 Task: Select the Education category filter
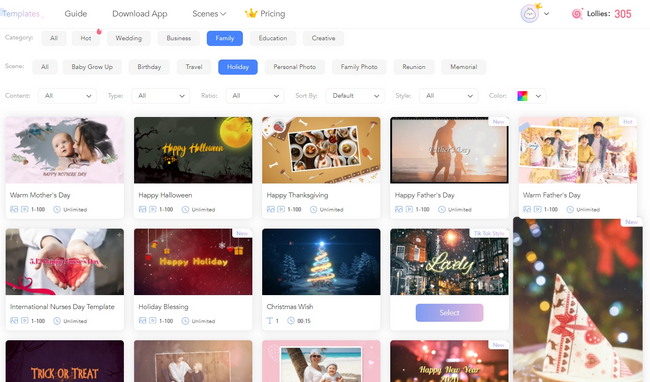[x=273, y=38]
